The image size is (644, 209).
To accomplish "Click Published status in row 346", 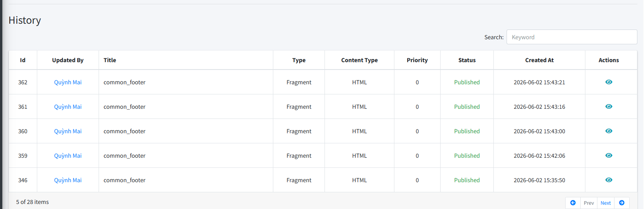I will [467, 180].
